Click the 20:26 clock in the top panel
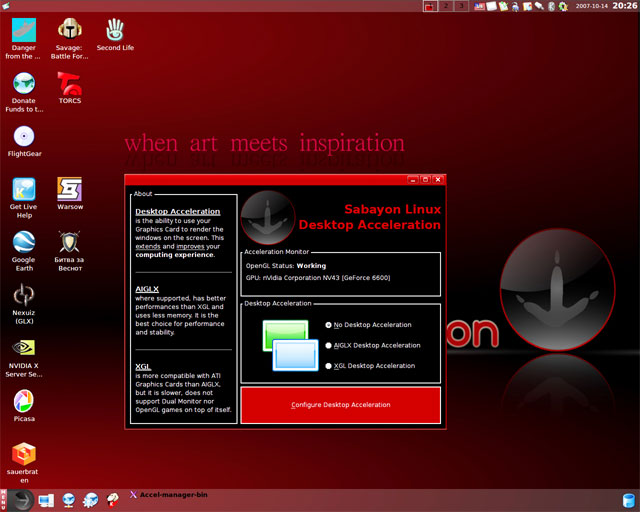Image resolution: width=640 pixels, height=512 pixels. 624,6
